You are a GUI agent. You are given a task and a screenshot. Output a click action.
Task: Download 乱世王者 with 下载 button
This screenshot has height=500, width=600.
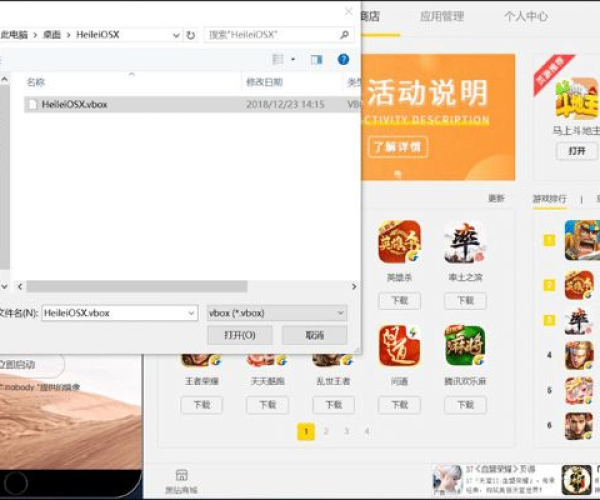333,405
